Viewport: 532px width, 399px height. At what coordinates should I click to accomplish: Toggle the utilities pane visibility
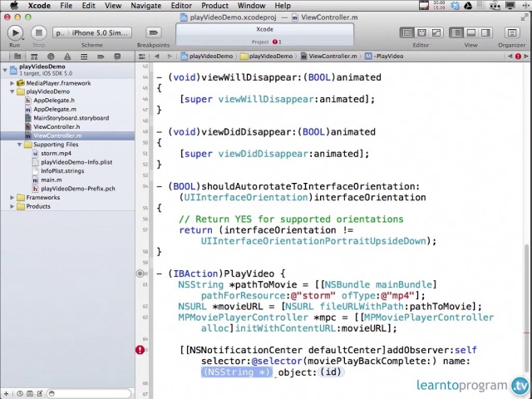(x=485, y=33)
